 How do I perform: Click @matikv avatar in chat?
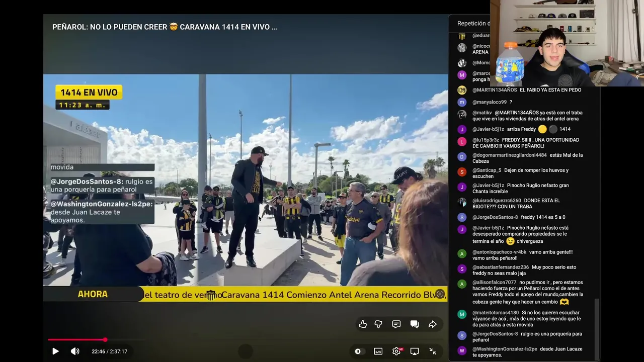click(x=462, y=114)
